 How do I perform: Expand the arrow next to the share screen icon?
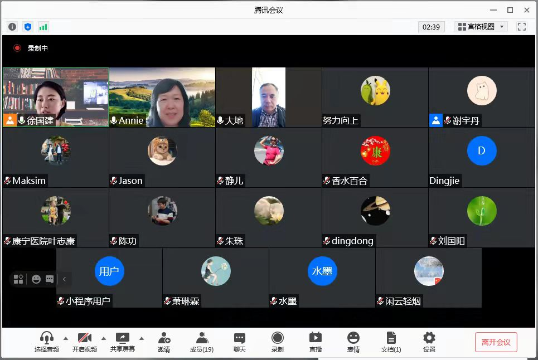point(141,339)
